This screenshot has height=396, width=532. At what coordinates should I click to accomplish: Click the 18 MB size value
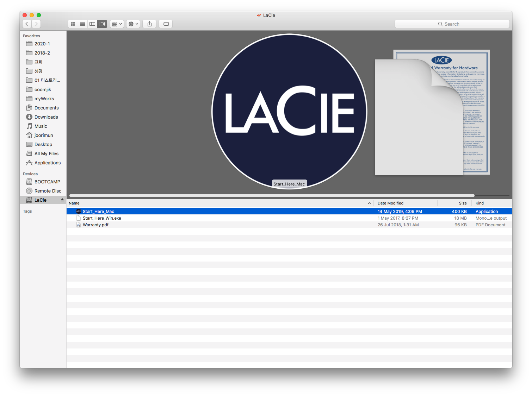point(460,218)
